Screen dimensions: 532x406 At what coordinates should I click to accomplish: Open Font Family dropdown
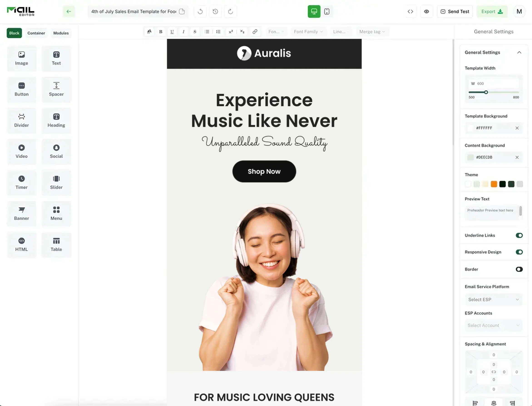(x=308, y=32)
